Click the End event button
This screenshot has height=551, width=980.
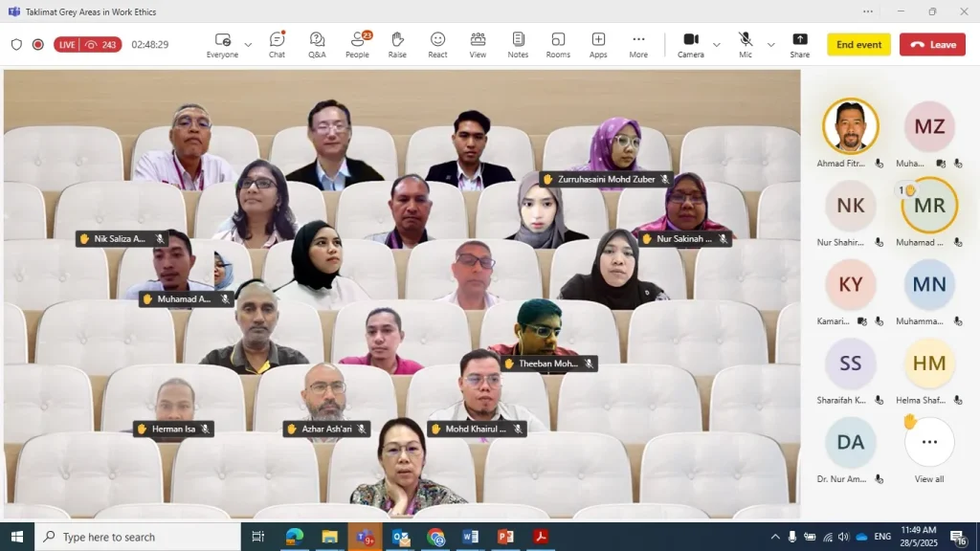click(858, 45)
